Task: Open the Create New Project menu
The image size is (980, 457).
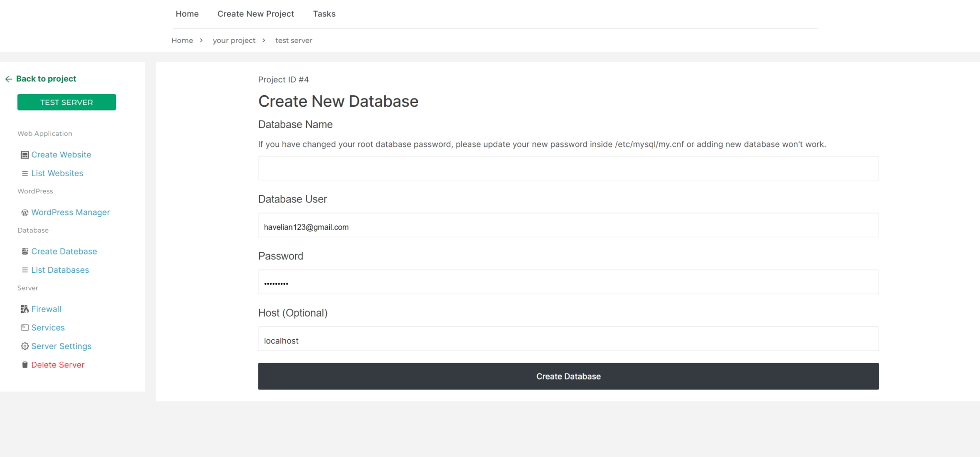Action: click(x=256, y=13)
